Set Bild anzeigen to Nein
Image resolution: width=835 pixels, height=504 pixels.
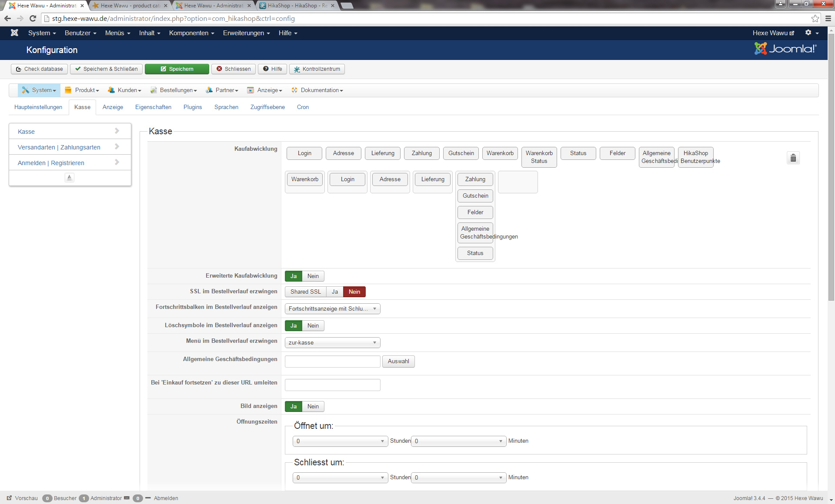click(x=313, y=407)
